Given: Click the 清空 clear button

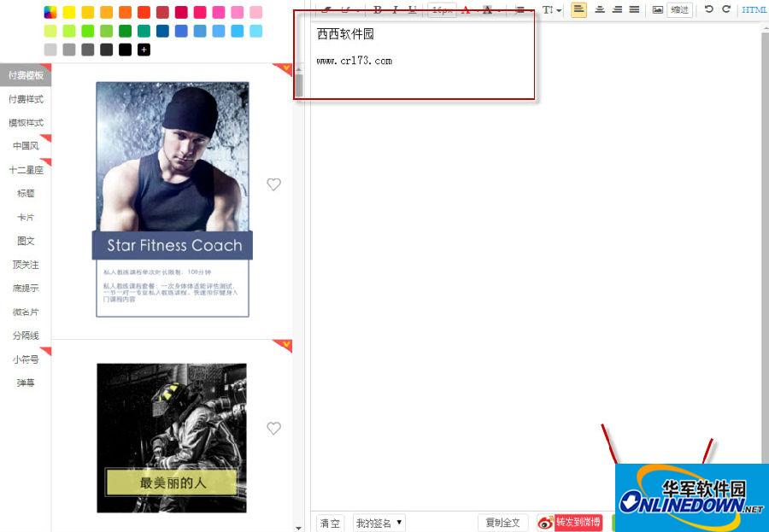Looking at the screenshot, I should click(330, 523).
